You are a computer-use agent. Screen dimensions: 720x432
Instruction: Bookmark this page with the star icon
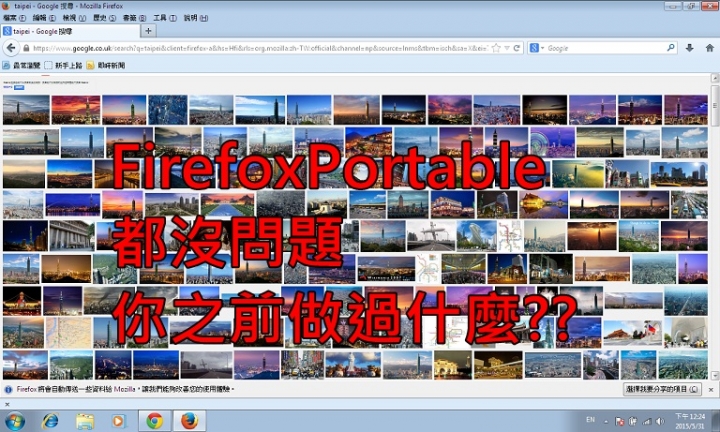click(496, 48)
